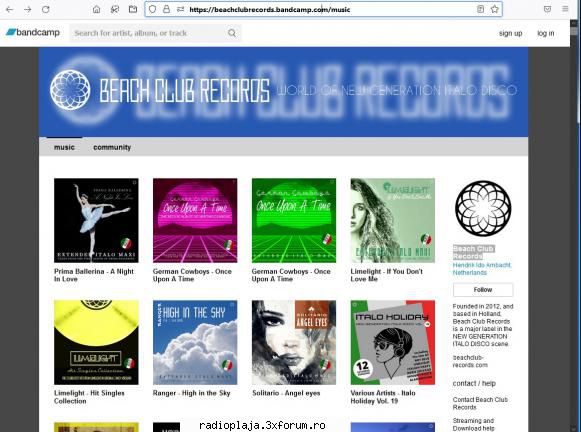
Task: Click Hendrik Ido Ambacht, Netherlands location text
Action: click(x=482, y=269)
